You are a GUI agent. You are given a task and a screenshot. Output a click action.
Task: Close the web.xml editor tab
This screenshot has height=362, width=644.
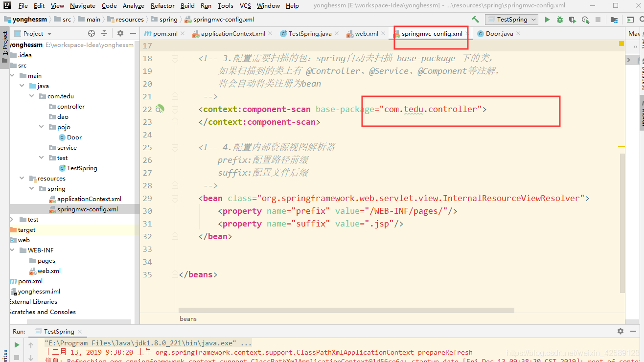click(383, 34)
